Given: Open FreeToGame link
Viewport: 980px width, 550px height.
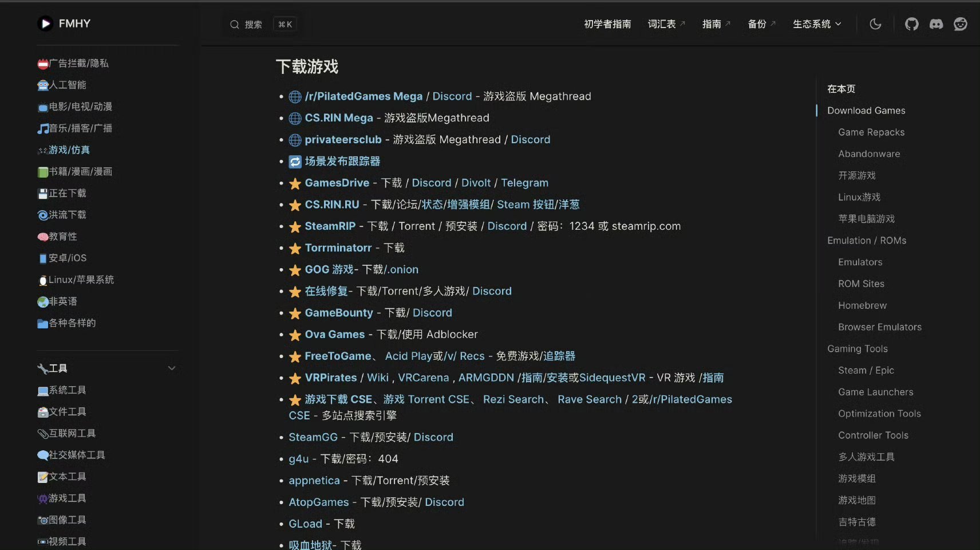Looking at the screenshot, I should coord(338,356).
